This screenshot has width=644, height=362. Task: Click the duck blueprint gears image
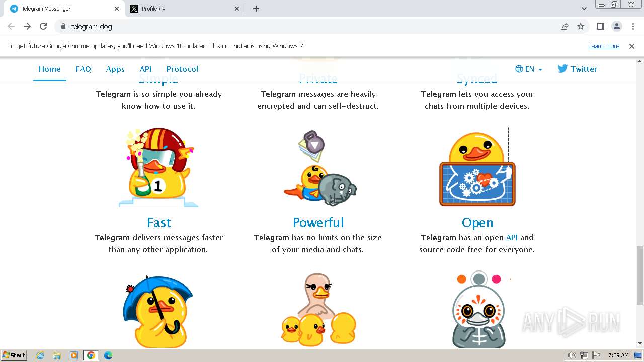click(477, 167)
